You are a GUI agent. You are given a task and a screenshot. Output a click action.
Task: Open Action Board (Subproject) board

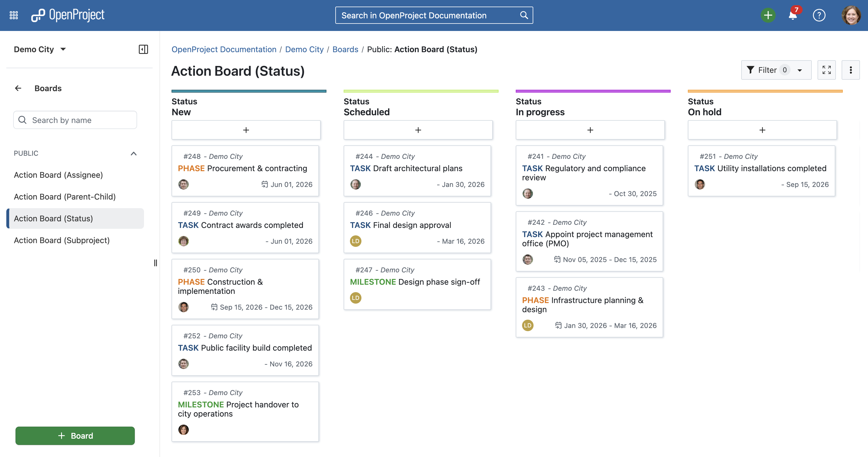pyautogui.click(x=62, y=241)
